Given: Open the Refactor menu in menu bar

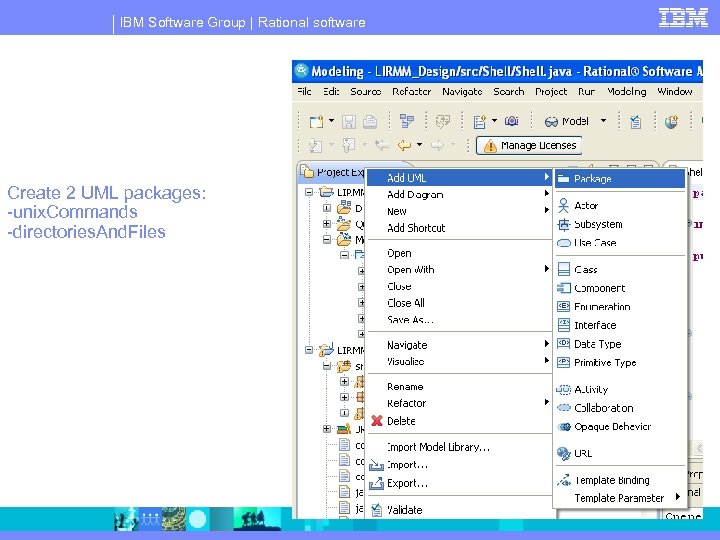Looking at the screenshot, I should [411, 91].
